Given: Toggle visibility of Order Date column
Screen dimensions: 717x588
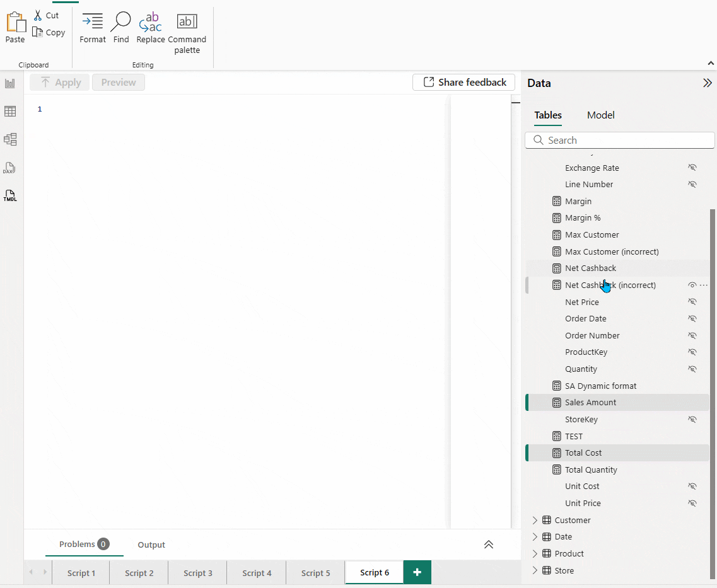Looking at the screenshot, I should tap(692, 318).
